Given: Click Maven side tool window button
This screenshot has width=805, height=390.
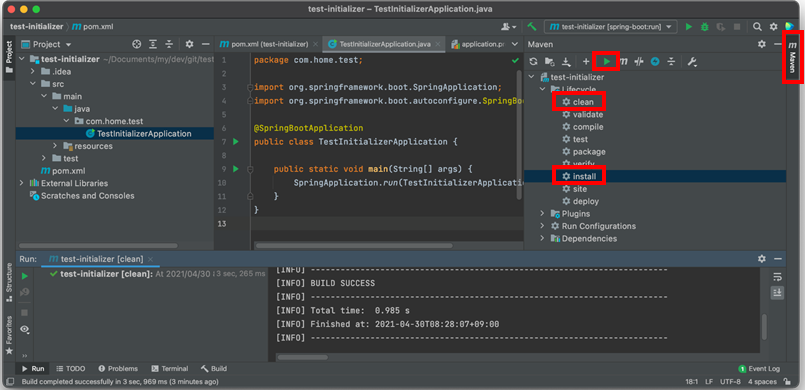Looking at the screenshot, I should point(793,56).
